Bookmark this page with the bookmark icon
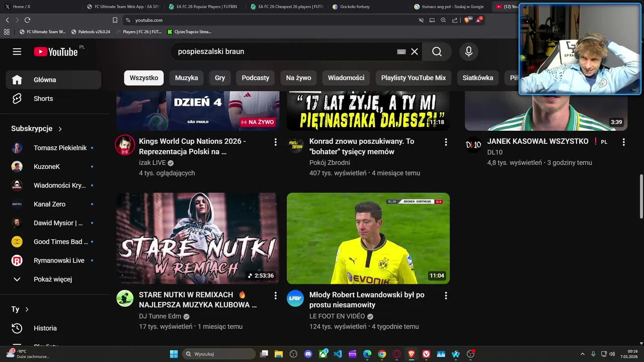 (x=115, y=20)
